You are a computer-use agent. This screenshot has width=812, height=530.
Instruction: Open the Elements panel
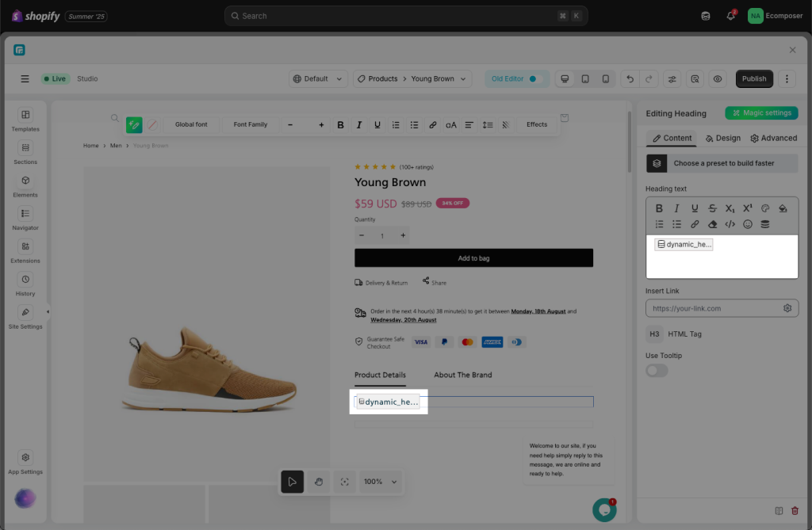(x=25, y=186)
